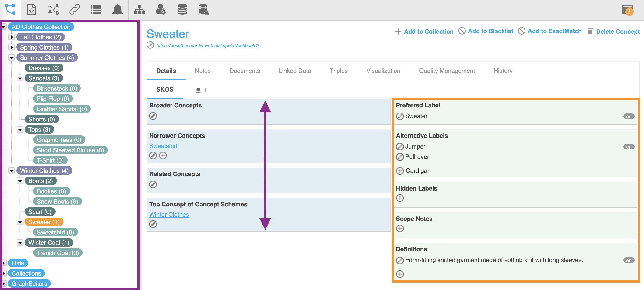Click link icon under Top Concept of Concept Schemes
This screenshot has width=644, height=290.
coord(153,224)
